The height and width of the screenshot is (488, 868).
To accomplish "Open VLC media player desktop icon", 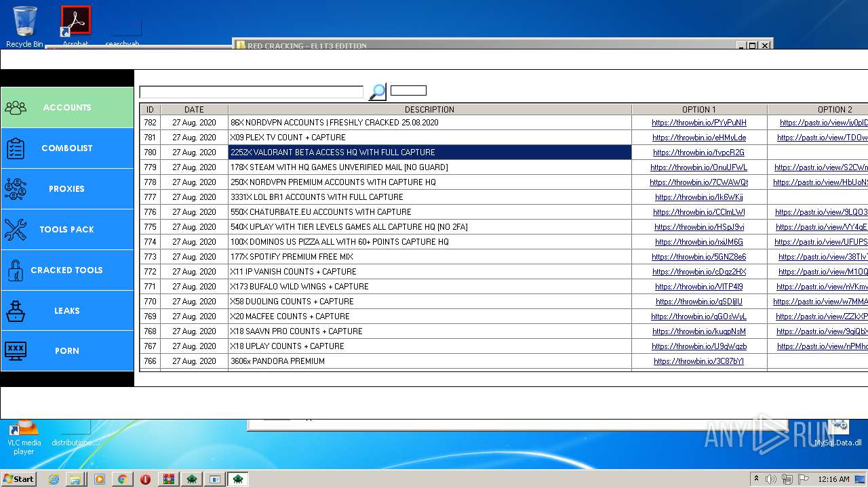I will (x=24, y=439).
